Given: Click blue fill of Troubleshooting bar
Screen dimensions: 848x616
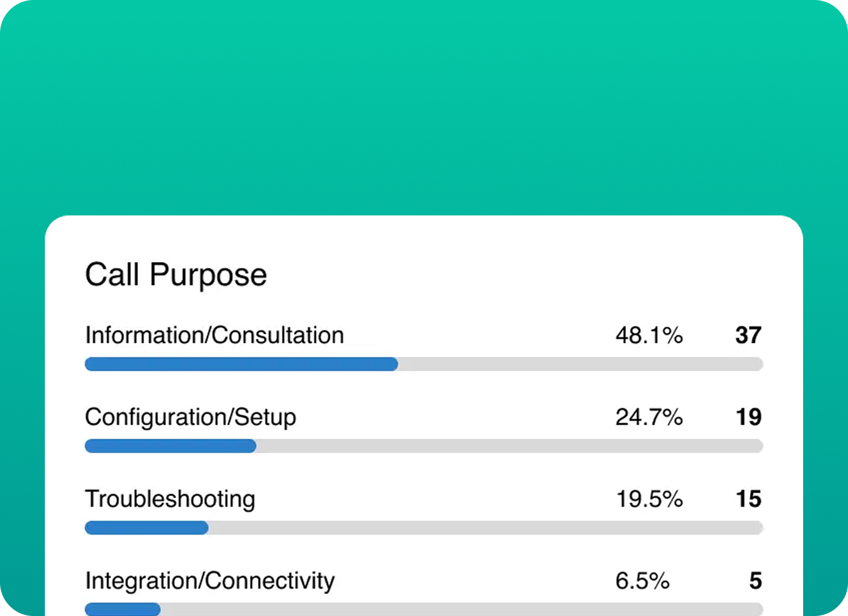Looking at the screenshot, I should click(x=146, y=528).
